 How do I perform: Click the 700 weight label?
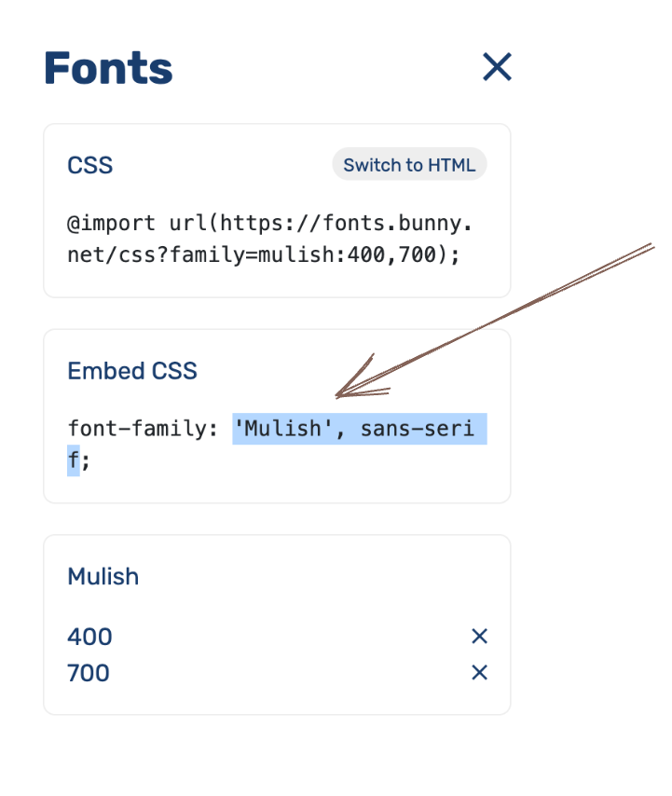tap(89, 673)
